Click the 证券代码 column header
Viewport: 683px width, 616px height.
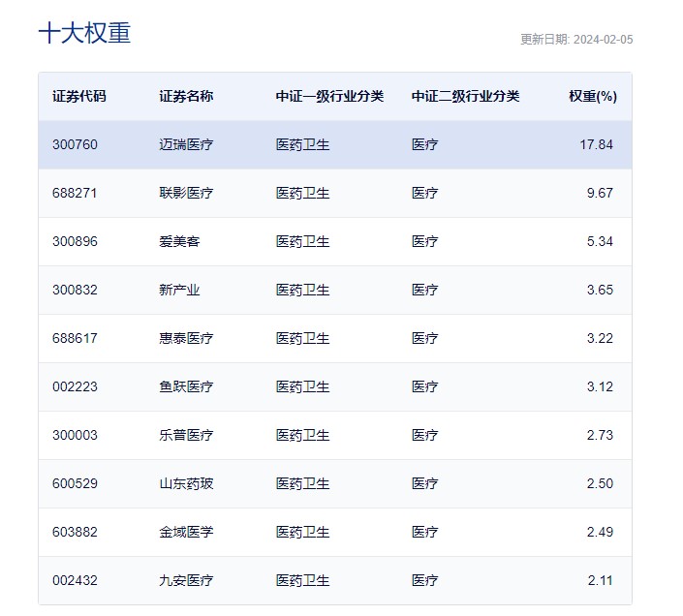(x=79, y=96)
